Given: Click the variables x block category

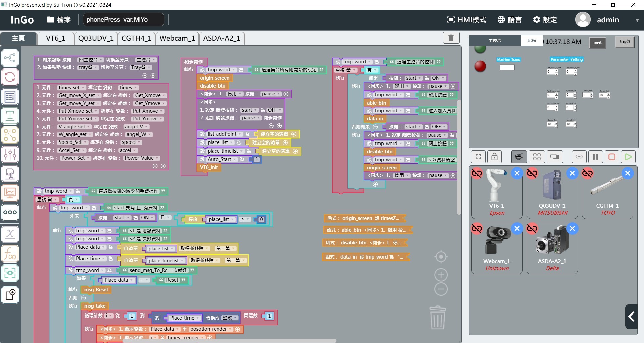Looking at the screenshot, I should (10, 234).
